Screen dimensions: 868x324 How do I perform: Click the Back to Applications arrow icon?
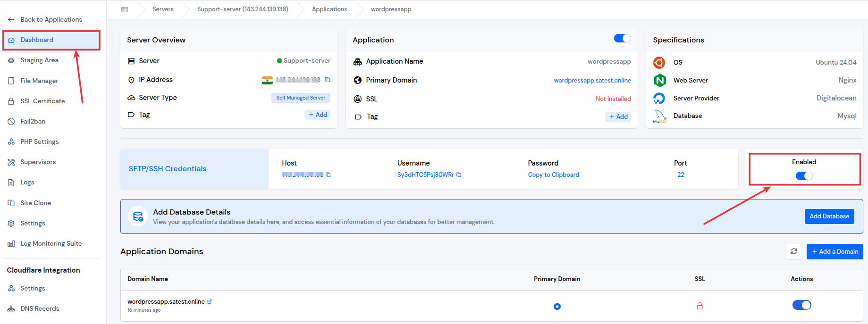point(11,19)
